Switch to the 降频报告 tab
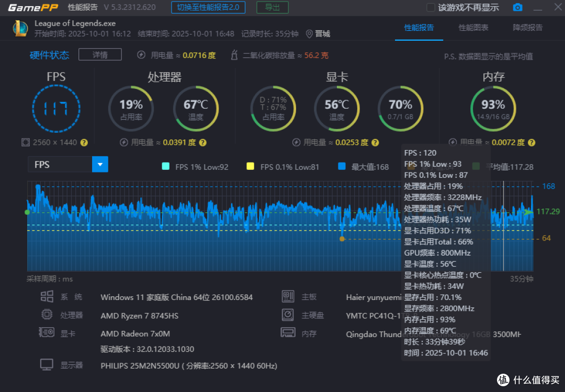 (x=527, y=28)
